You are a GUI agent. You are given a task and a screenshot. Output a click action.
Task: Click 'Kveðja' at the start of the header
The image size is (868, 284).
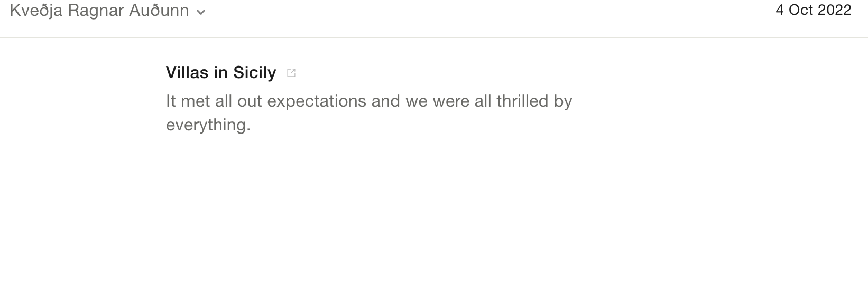tap(36, 11)
